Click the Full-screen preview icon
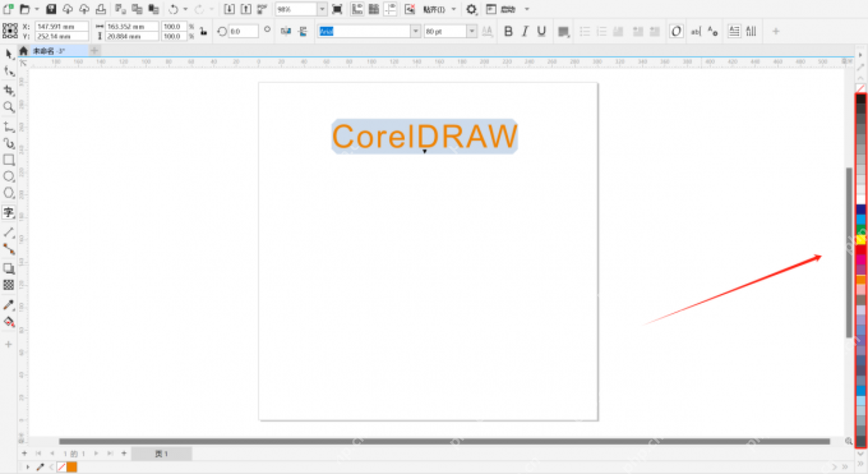Screen dimensions: 868x474 [x=337, y=9]
